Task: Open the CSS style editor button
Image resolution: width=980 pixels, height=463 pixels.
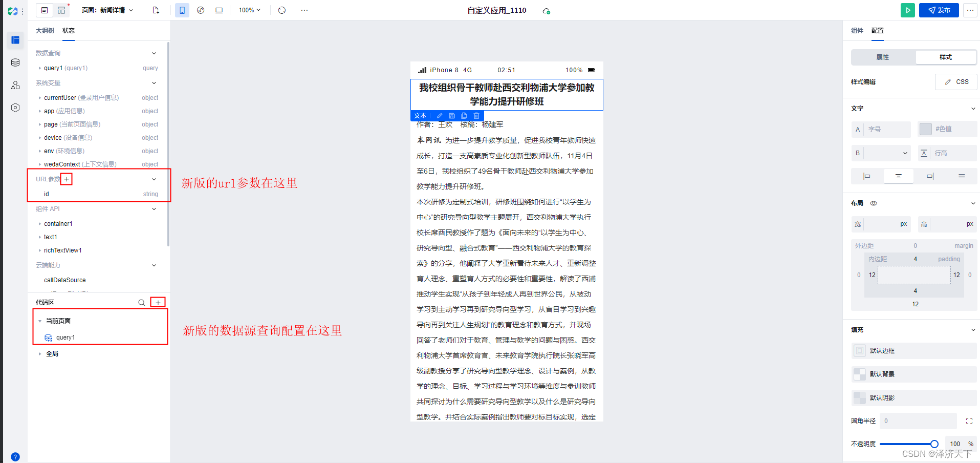Action: 956,82
